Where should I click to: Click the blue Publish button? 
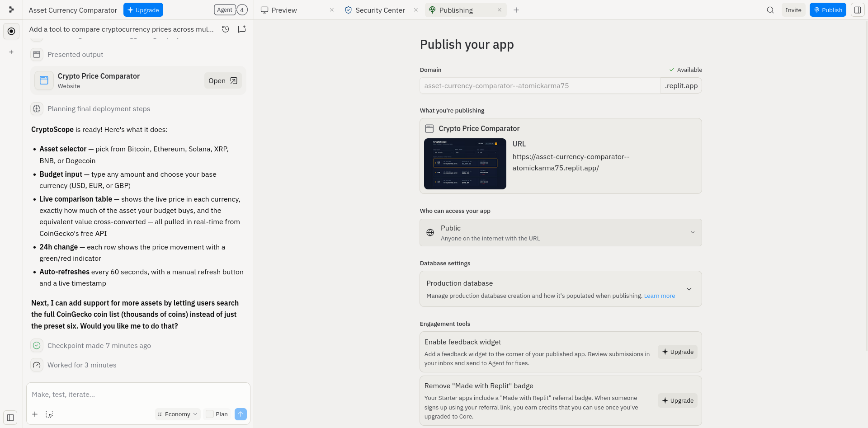coord(828,10)
